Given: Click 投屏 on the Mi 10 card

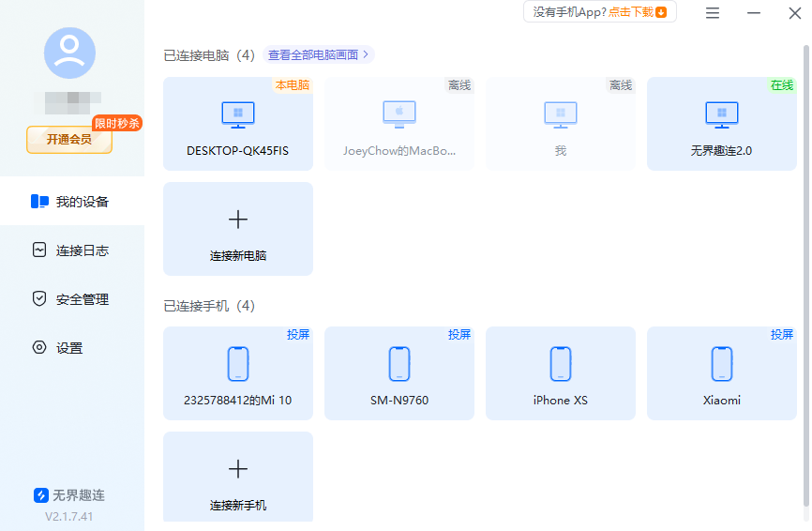Looking at the screenshot, I should (x=298, y=335).
